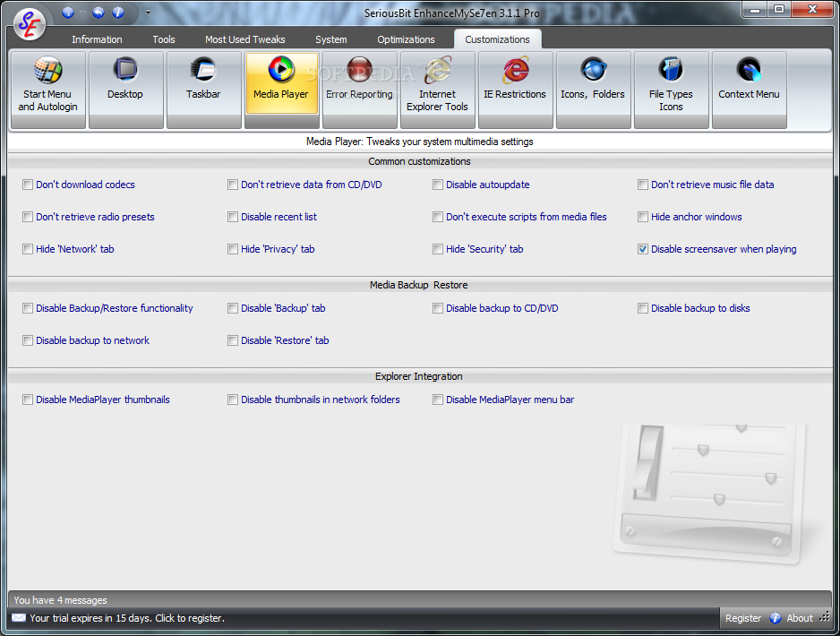
Task: Check Disable thumbnails in network folders
Action: [x=233, y=400]
